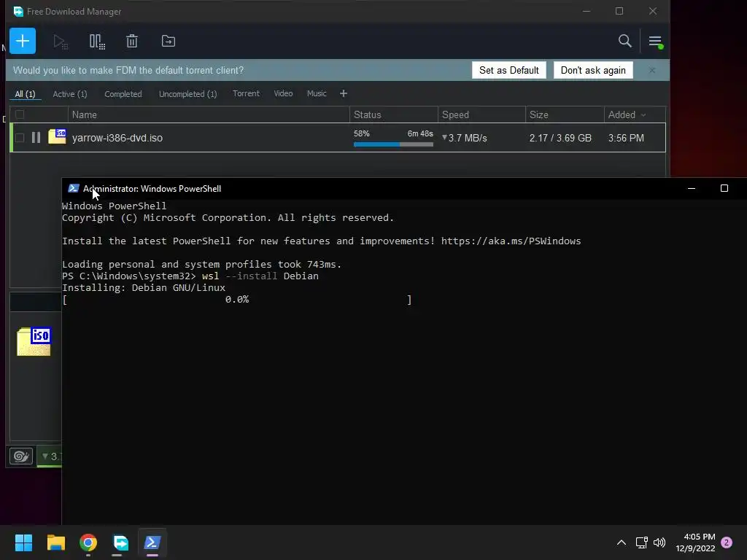This screenshot has width=747, height=560.
Task: Click the PowerShell window title icon
Action: pyautogui.click(x=74, y=189)
